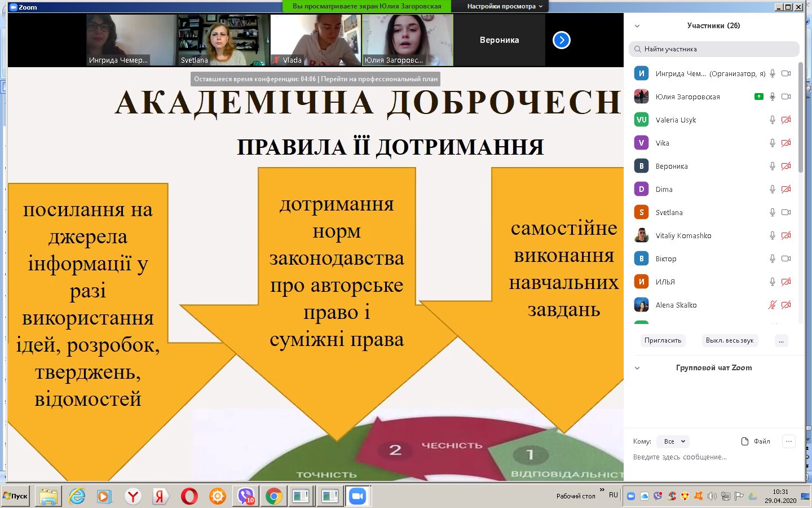Switch to Zoom window in taskbar

358,496
